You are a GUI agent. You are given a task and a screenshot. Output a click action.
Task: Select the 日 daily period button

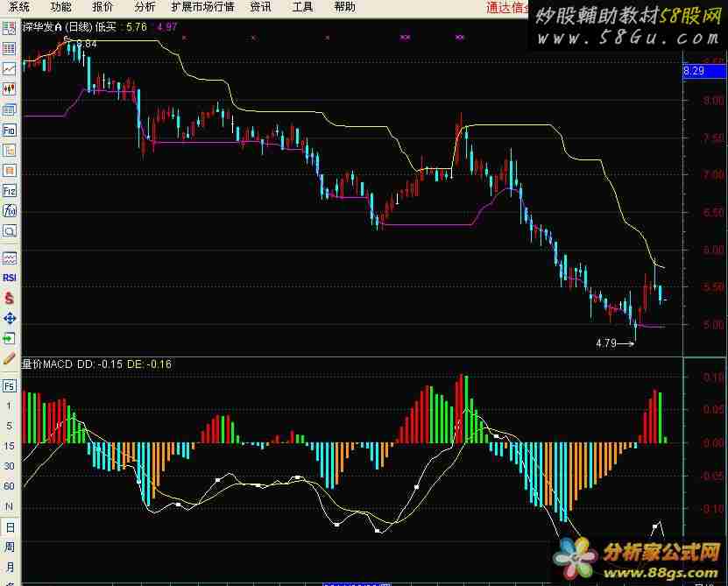[x=10, y=527]
